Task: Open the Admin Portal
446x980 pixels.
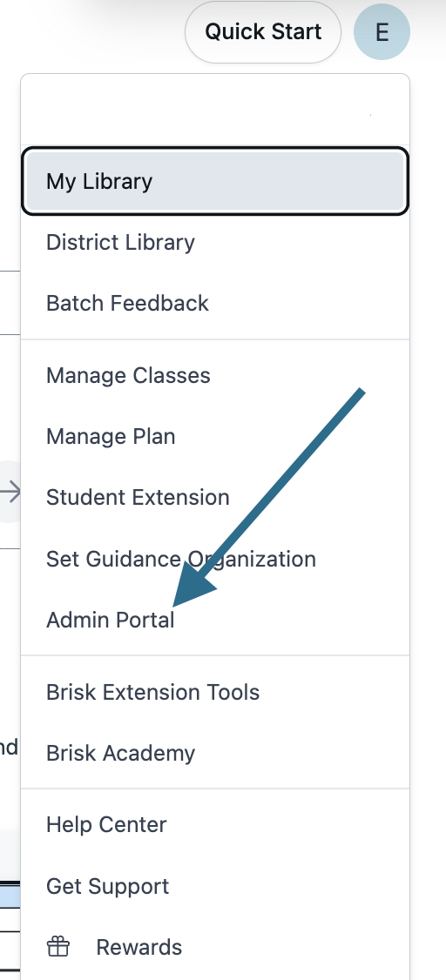Action: tap(215, 620)
